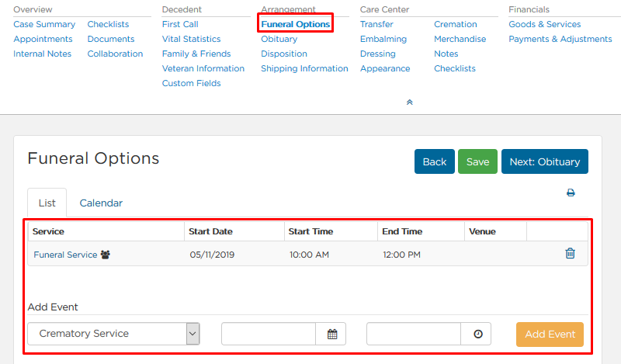This screenshot has width=621, height=364.
Task: Select the List tab
Action: point(47,203)
